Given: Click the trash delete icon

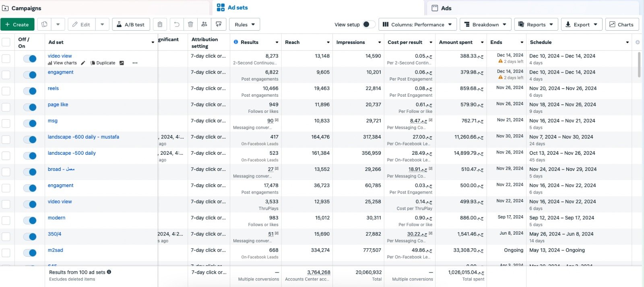Looking at the screenshot, I should [191, 25].
